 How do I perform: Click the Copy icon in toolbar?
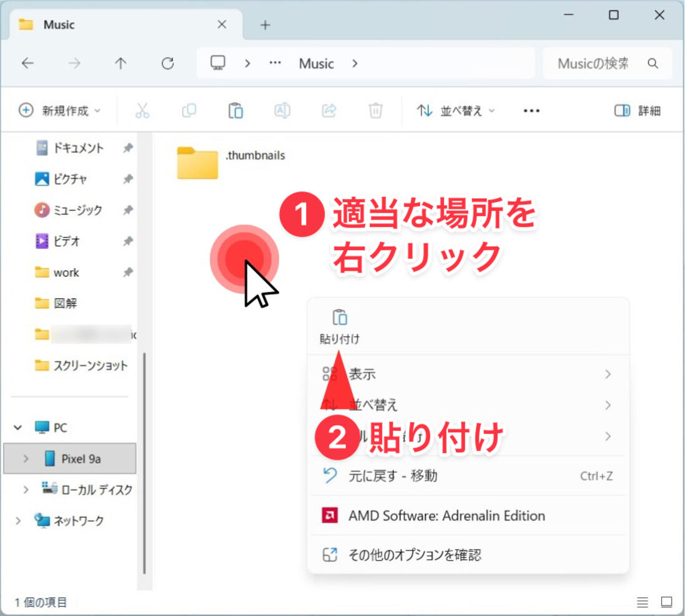tap(189, 111)
